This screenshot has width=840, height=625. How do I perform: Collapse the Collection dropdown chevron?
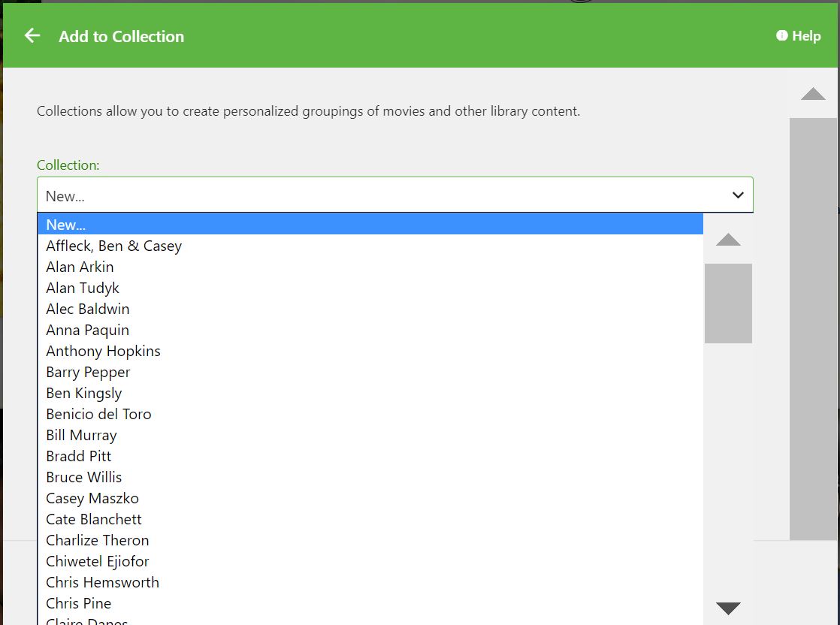pos(737,195)
